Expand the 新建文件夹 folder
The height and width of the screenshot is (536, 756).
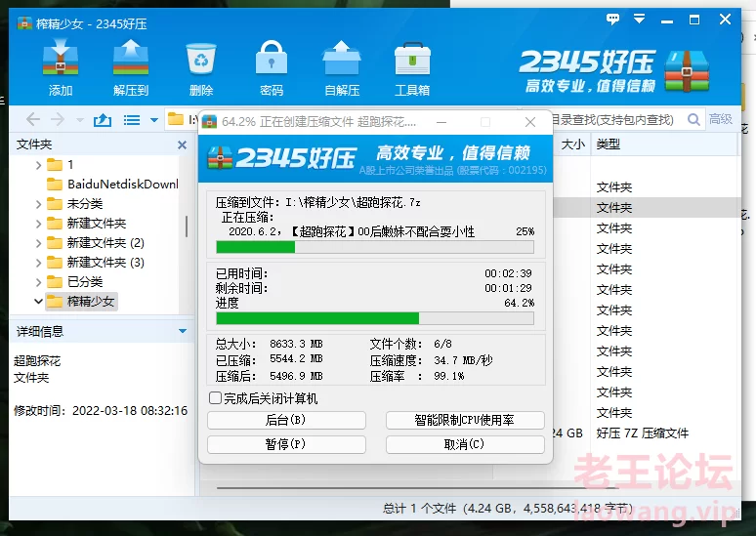click(38, 224)
